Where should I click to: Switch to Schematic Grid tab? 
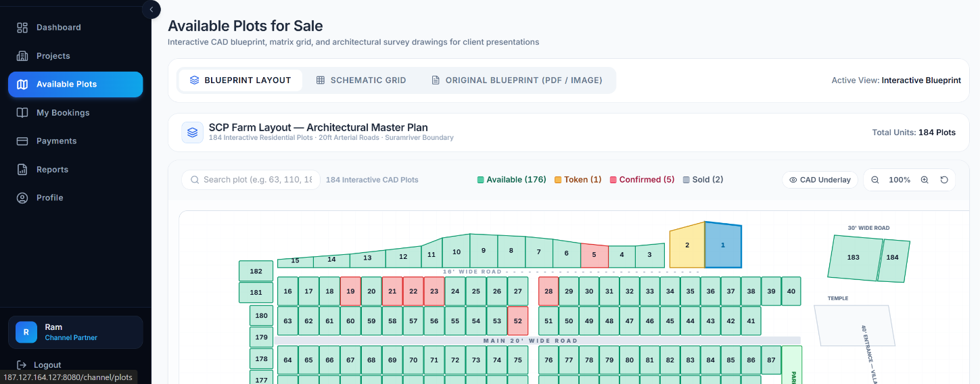tap(361, 80)
